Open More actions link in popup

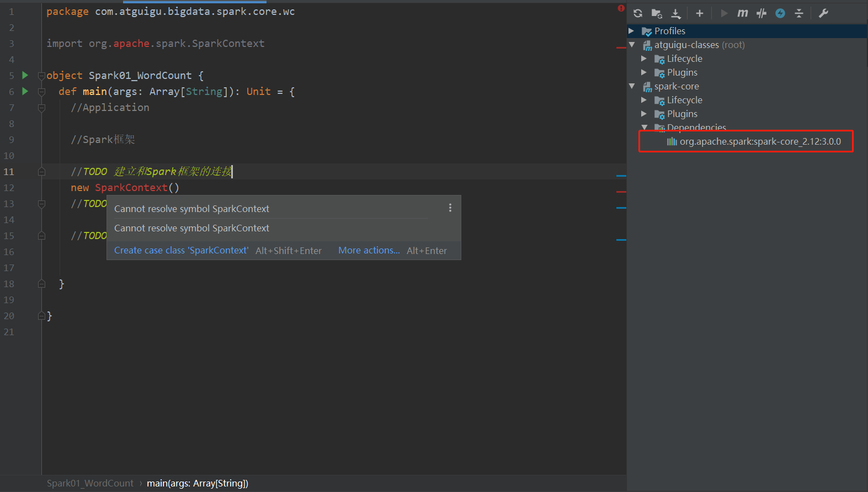[369, 250]
